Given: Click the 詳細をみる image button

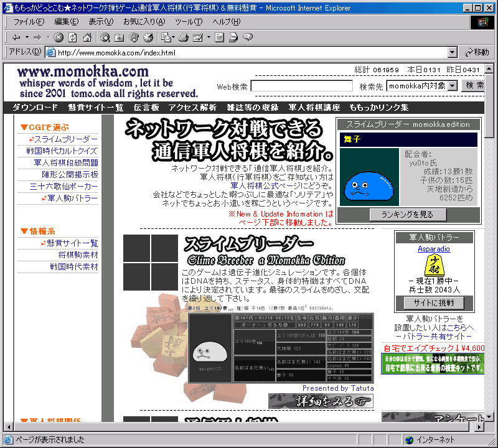Looking at the screenshot, I should 321,401.
